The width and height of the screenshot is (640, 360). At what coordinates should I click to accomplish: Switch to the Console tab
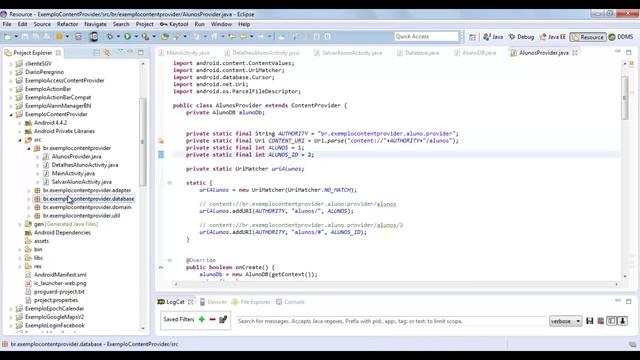[x=290, y=302]
